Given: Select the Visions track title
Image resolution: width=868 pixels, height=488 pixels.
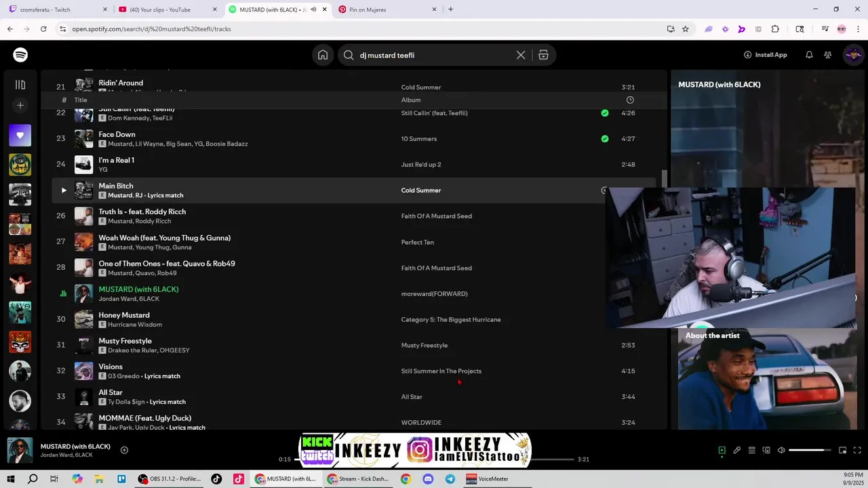Looking at the screenshot, I should coord(111,367).
